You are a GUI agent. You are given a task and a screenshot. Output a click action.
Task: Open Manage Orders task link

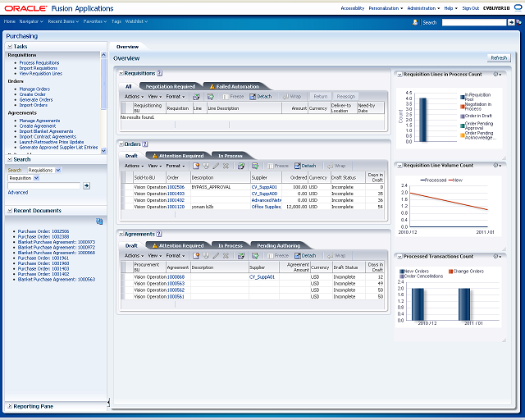(x=34, y=89)
